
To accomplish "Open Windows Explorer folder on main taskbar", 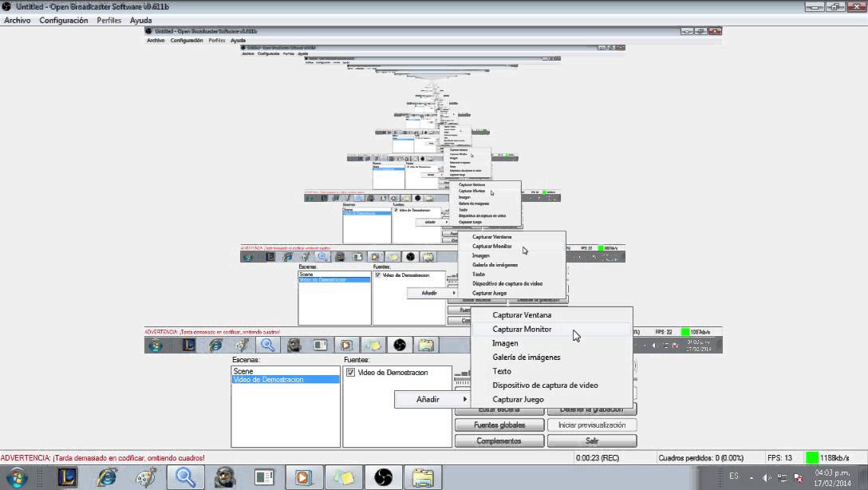I will [x=424, y=477].
